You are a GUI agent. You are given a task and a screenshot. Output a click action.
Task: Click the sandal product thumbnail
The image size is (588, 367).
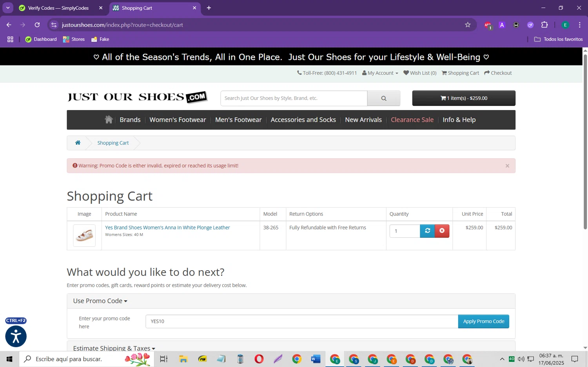click(84, 235)
